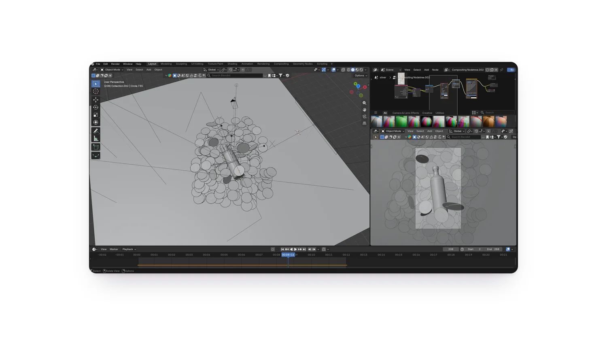Toggle camera view icon in main viewport
607x364 pixels.
click(x=364, y=116)
